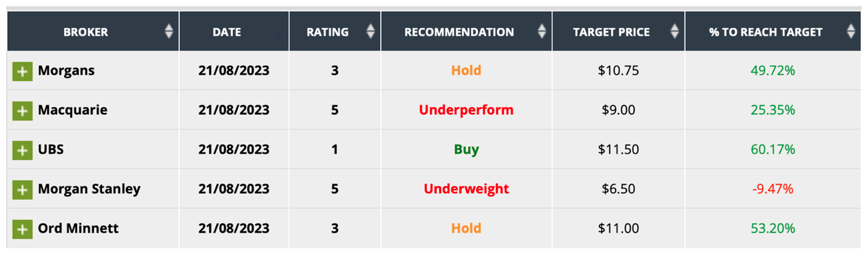Click the $11.50 target price cell
This screenshot has height=258, width=868.
click(618, 149)
